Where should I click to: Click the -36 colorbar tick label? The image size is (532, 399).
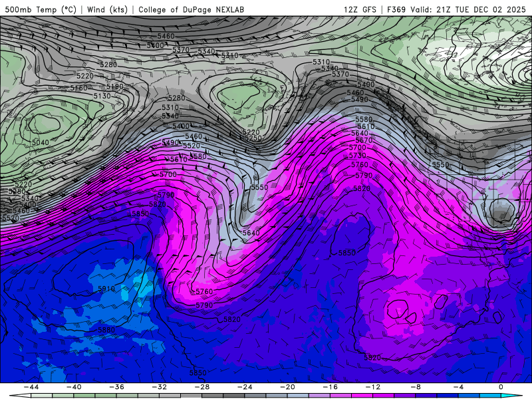point(117,387)
